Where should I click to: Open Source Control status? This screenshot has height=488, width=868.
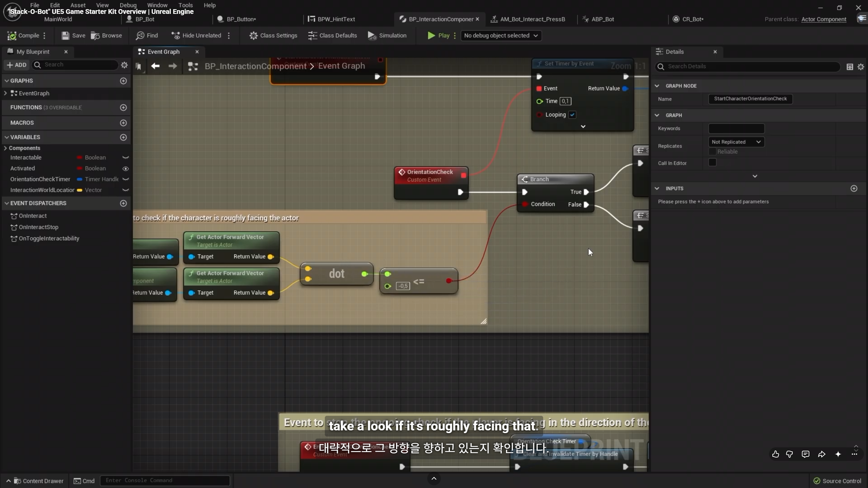pyautogui.click(x=837, y=481)
